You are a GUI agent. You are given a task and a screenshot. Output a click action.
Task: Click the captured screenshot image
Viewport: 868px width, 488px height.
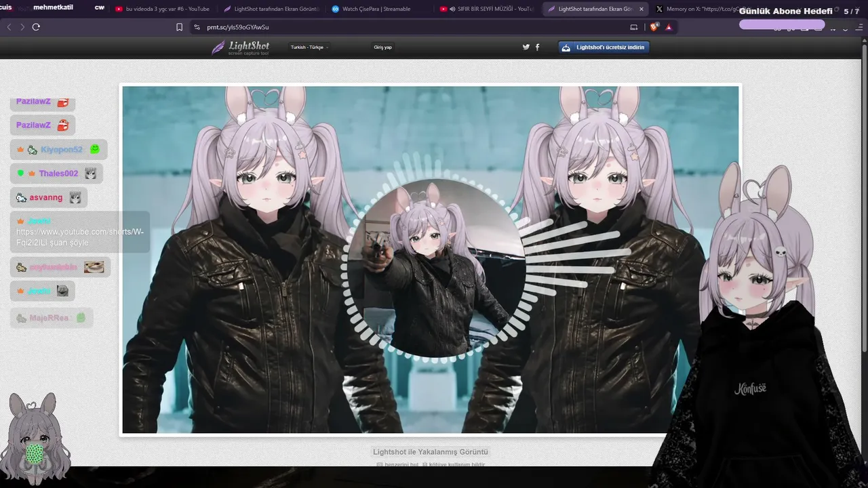pos(431,260)
